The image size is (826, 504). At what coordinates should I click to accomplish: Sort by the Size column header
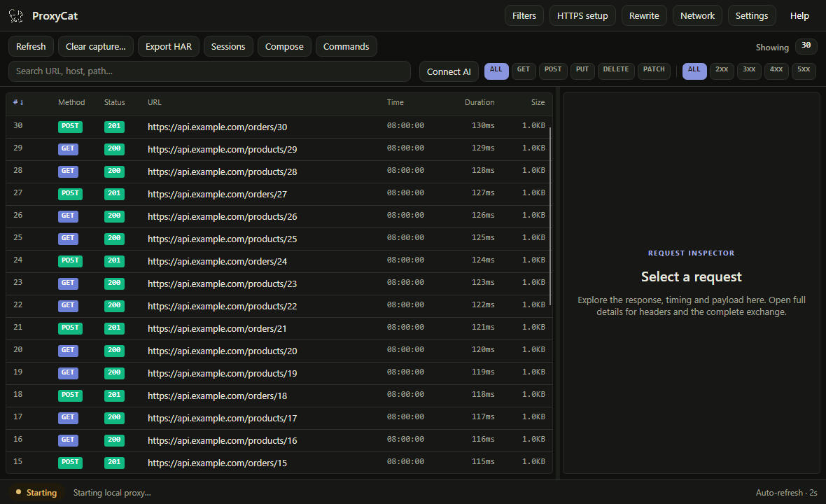pyautogui.click(x=538, y=102)
